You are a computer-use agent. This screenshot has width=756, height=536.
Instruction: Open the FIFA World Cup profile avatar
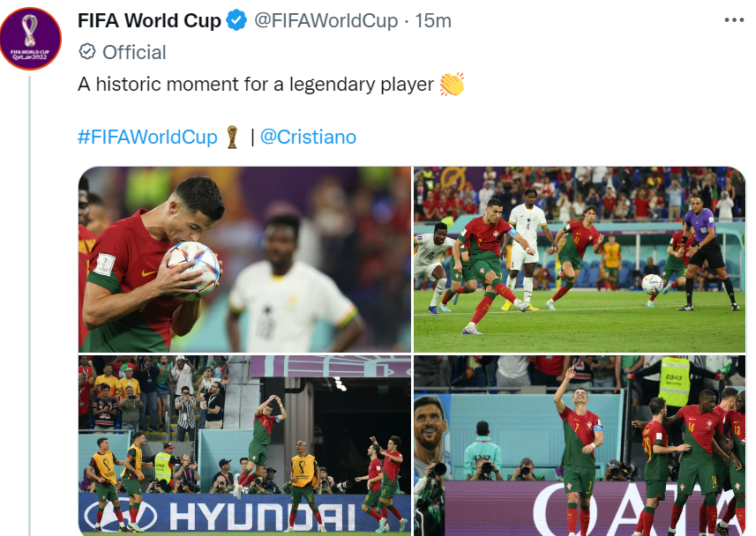31,39
